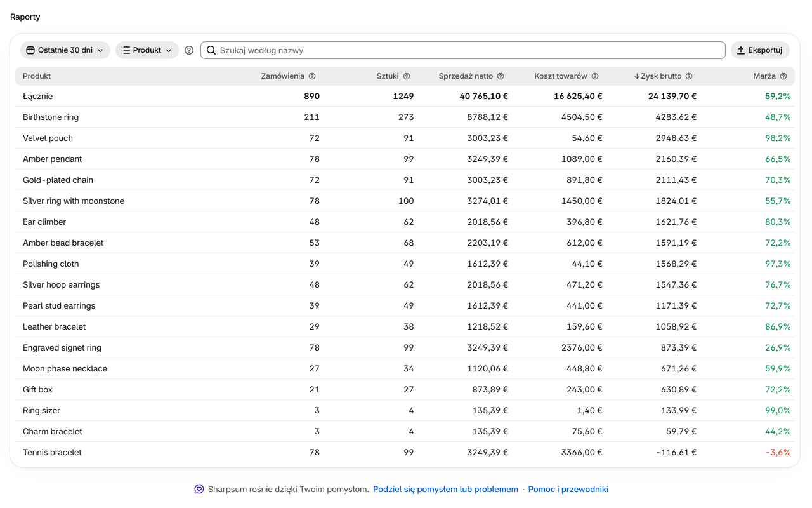Open the Ostatnie 30 dni date dropdown
Viewport: 812px width, 508px height.
pos(65,50)
